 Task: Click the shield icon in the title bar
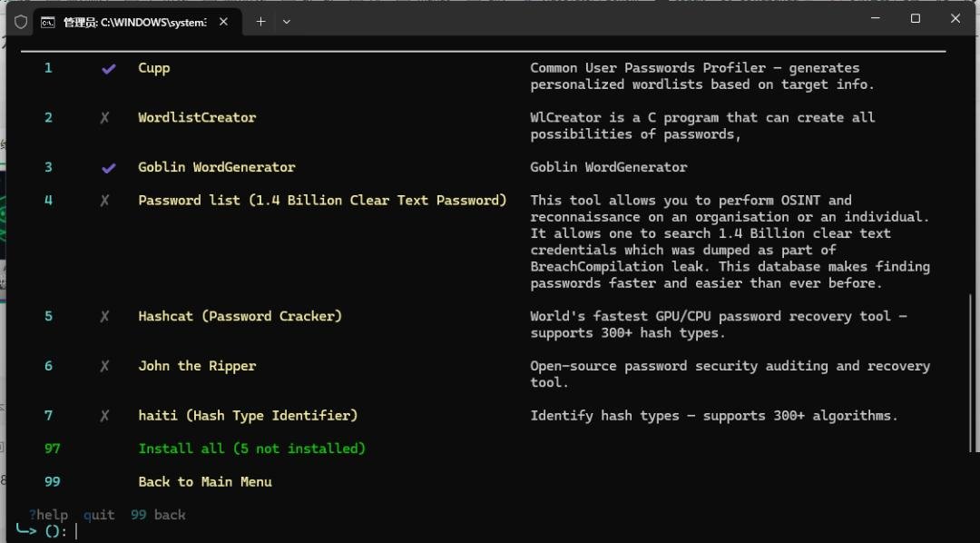[21, 22]
